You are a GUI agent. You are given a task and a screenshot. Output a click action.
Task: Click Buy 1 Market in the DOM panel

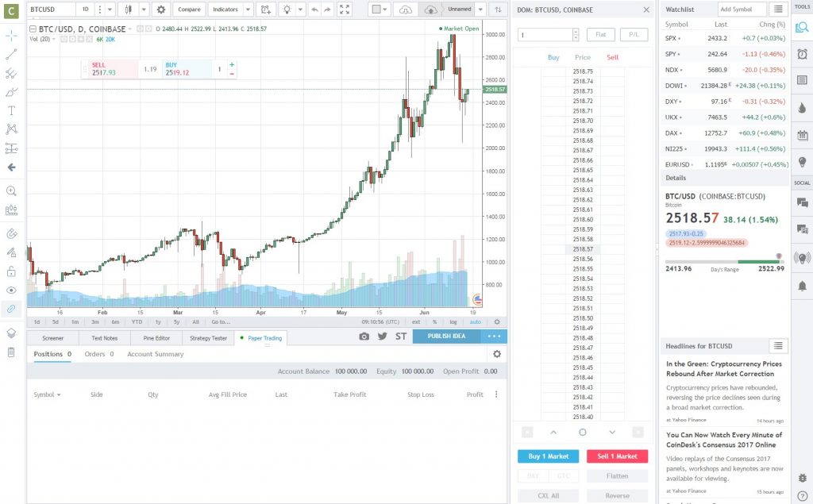pos(549,456)
